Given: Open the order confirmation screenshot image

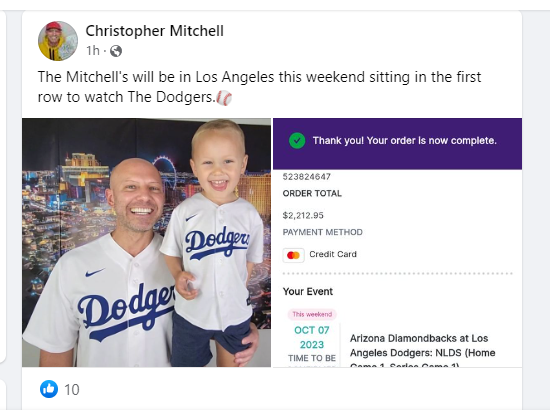Looking at the screenshot, I should [x=397, y=243].
